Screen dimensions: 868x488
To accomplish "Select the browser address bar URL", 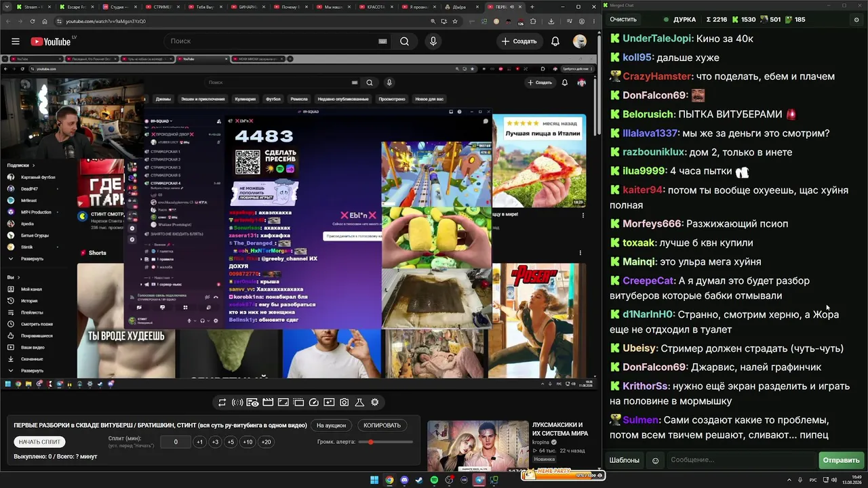I will (106, 21).
